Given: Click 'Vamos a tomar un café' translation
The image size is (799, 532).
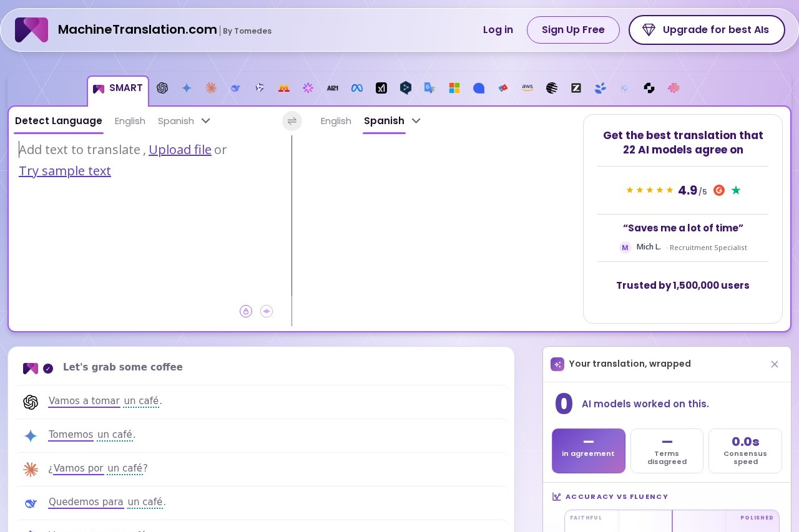Looking at the screenshot, I should [x=105, y=401].
